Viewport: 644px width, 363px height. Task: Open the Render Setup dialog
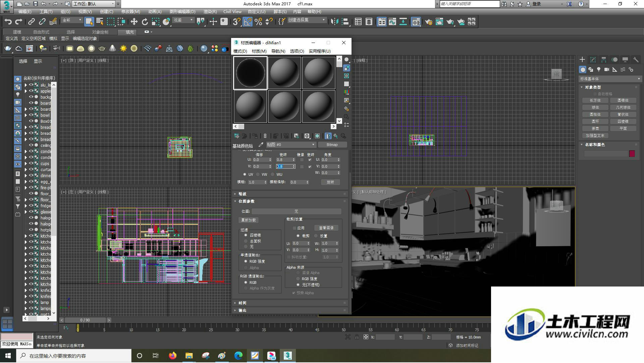(429, 22)
